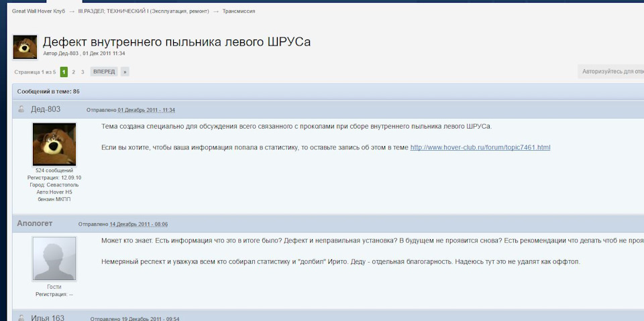Click the user status icon beside Дед-803
This screenshot has height=321, width=644.
pos(21,109)
